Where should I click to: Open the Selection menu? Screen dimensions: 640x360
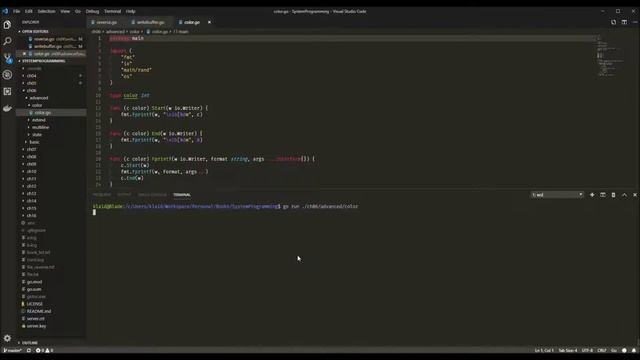46,11
